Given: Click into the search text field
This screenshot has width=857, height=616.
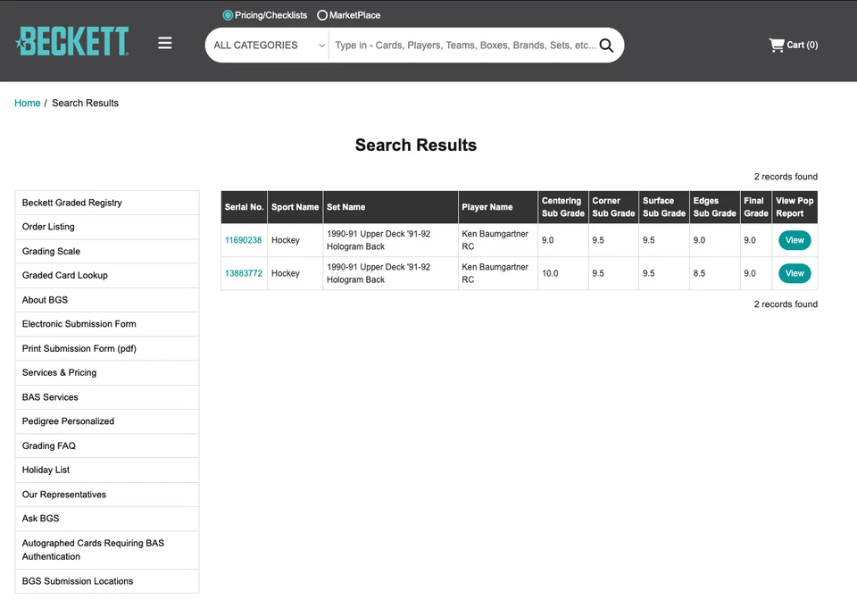Looking at the screenshot, I should (464, 46).
